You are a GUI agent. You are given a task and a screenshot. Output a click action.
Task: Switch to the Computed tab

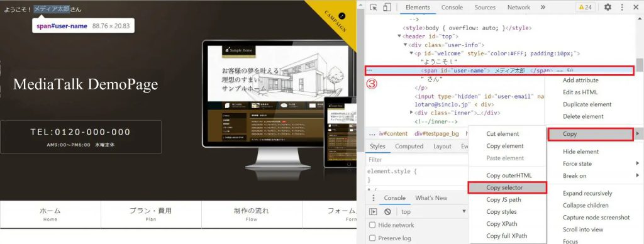pyautogui.click(x=409, y=147)
